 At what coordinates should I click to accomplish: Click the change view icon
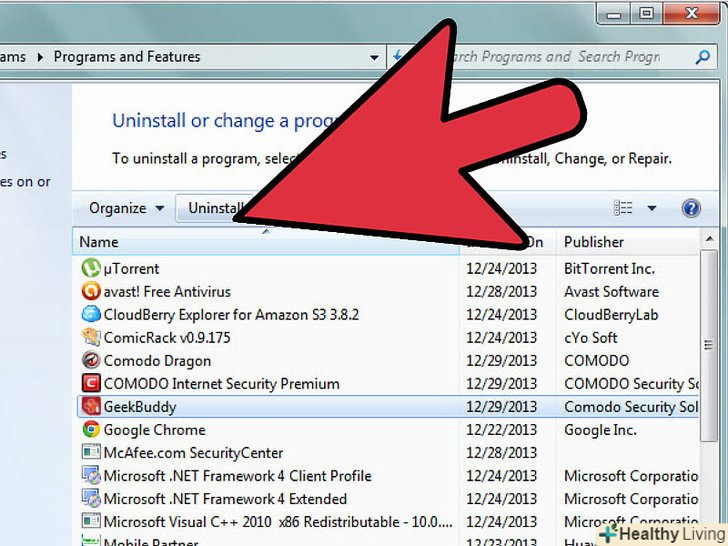coord(623,208)
